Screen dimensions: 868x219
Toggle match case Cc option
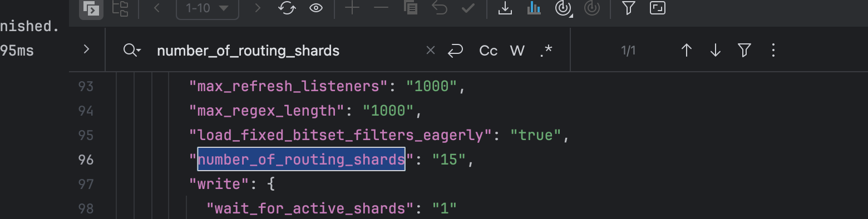488,51
